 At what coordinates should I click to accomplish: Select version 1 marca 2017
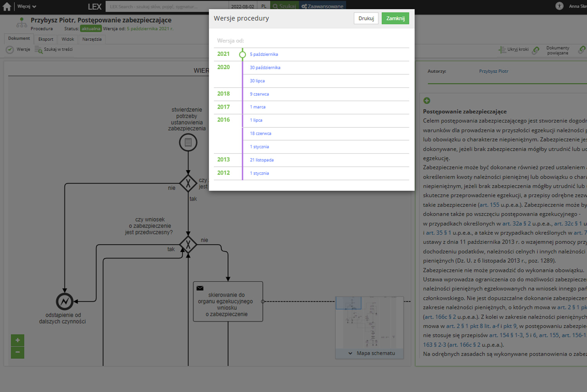258,107
